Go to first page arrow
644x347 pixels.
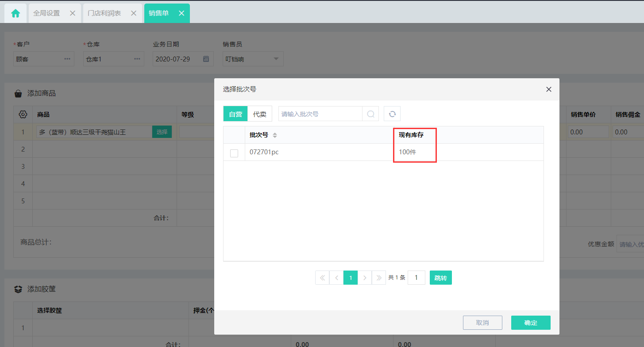[x=322, y=278]
